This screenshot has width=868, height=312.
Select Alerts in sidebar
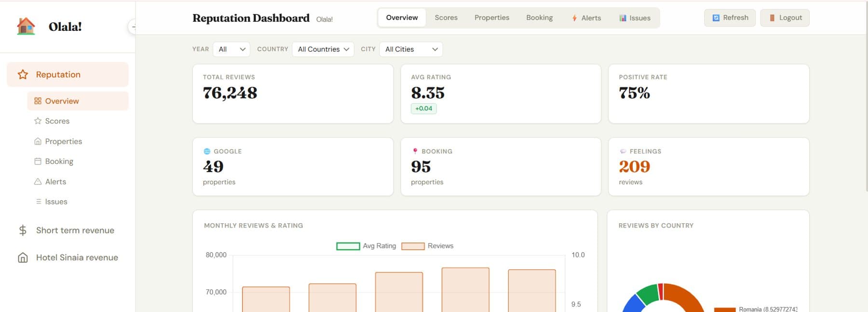pos(78,181)
